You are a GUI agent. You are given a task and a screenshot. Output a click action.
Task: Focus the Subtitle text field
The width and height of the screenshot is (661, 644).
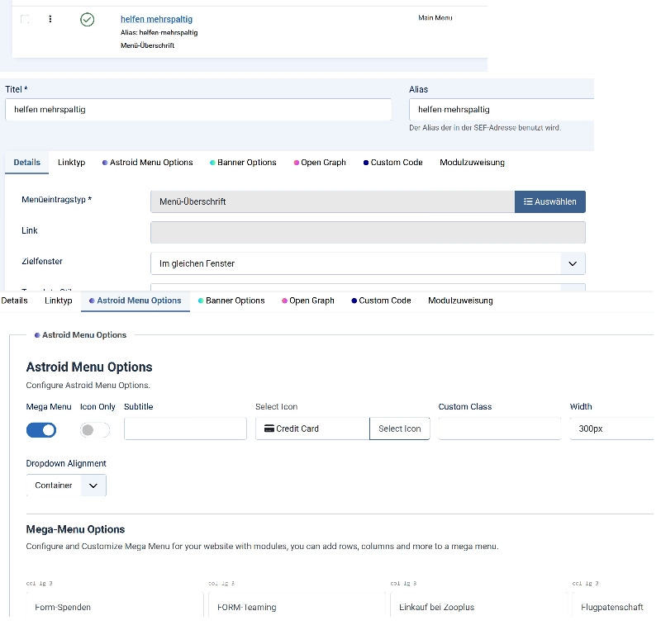pyautogui.click(x=185, y=429)
